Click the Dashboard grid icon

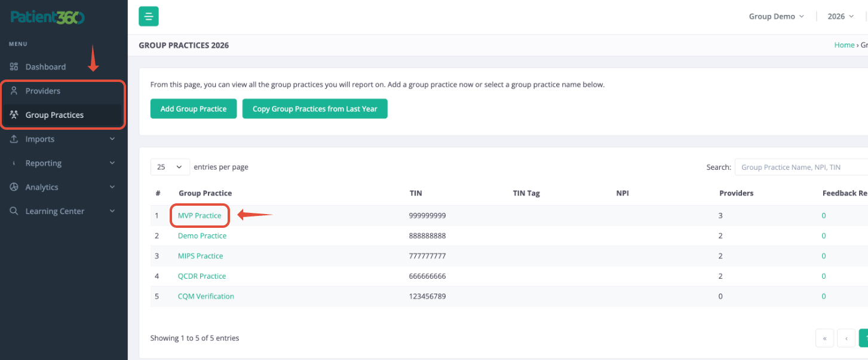[14, 66]
